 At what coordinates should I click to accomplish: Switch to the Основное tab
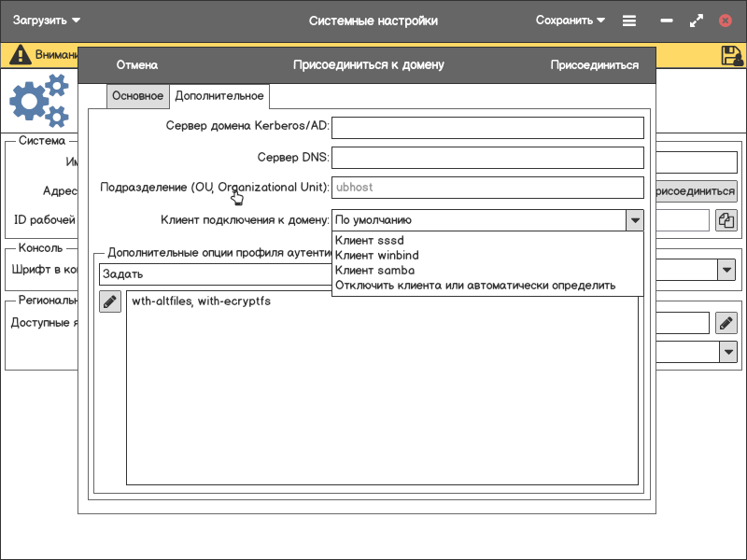click(137, 96)
